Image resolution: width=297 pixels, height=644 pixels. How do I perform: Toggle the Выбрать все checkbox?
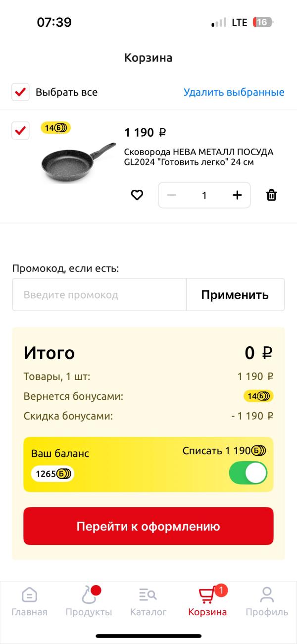pyautogui.click(x=20, y=92)
